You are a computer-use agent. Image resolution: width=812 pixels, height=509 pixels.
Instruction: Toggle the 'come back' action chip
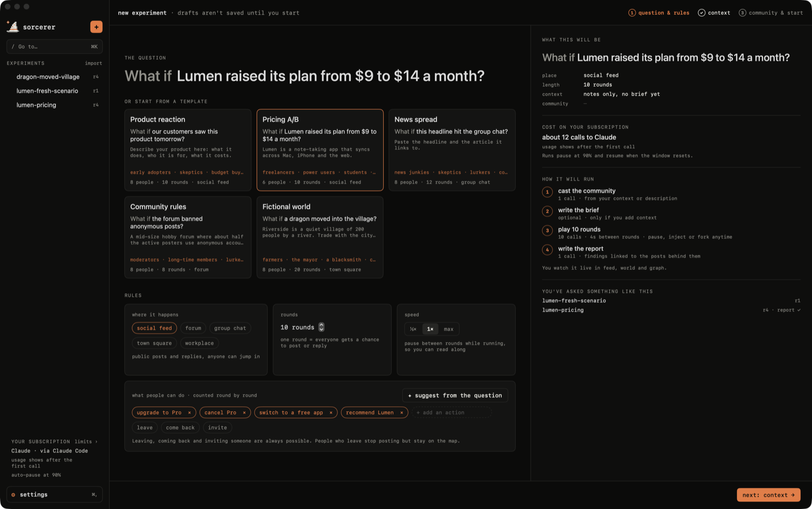coord(180,428)
